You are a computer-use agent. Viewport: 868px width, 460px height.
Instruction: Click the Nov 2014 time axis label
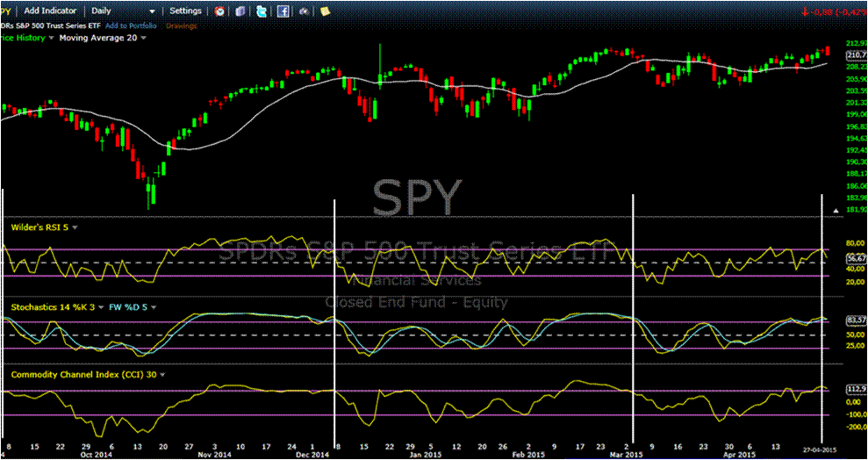[215, 454]
